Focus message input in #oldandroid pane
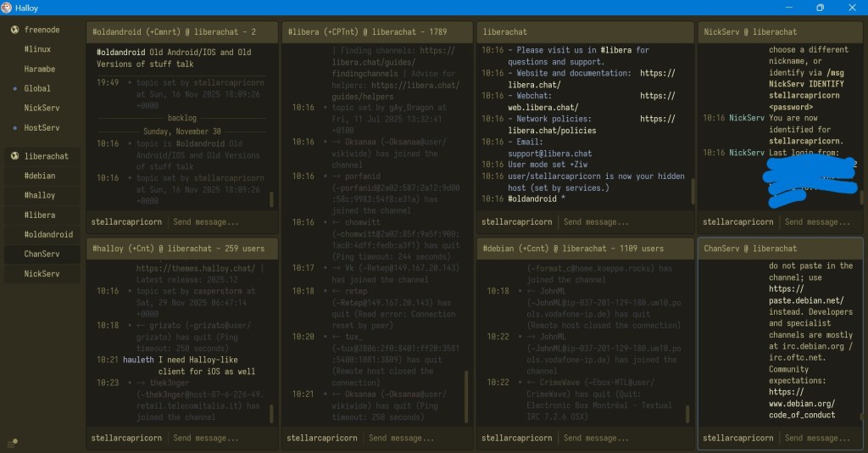The width and height of the screenshot is (868, 453). [221, 222]
